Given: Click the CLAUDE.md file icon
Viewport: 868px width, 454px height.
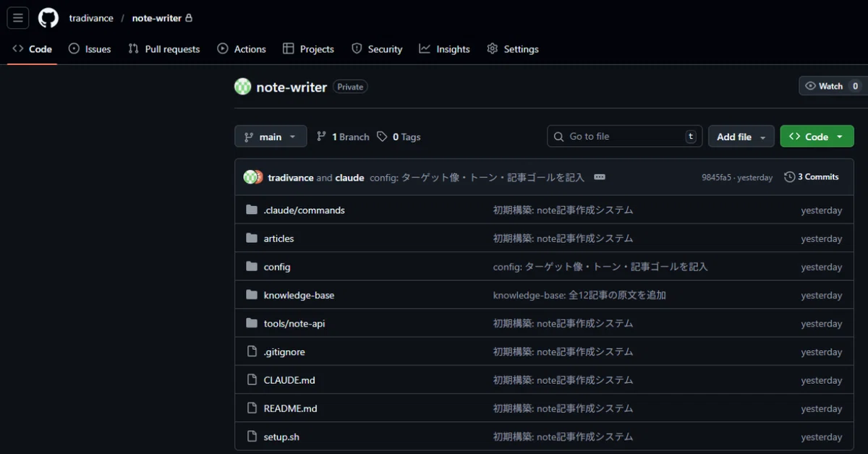Looking at the screenshot, I should (x=252, y=380).
